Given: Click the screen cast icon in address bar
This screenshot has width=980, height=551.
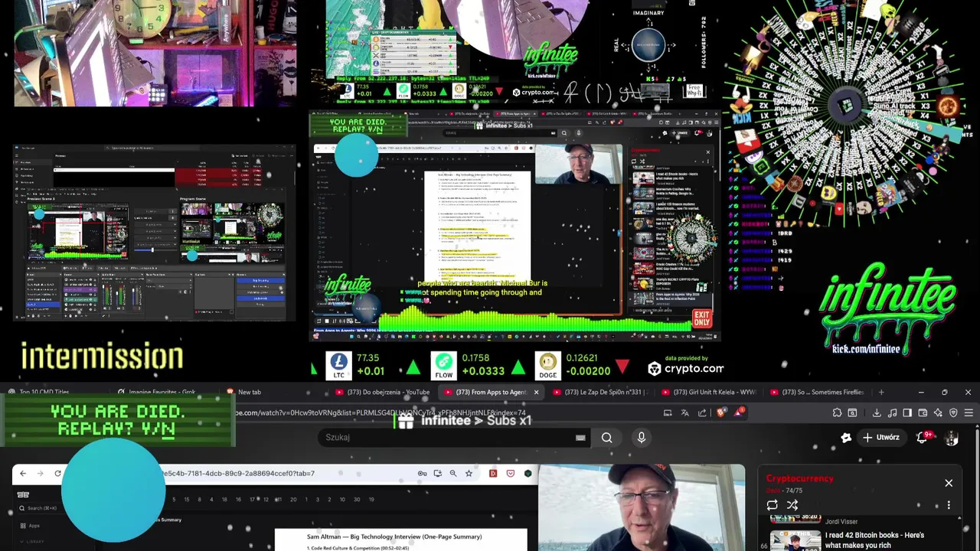Looking at the screenshot, I should (x=668, y=413).
